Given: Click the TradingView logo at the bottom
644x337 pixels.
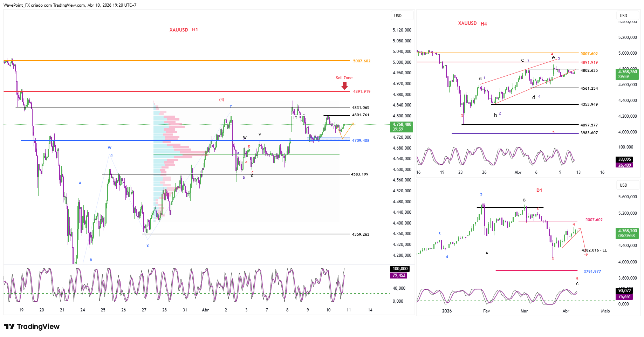Looking at the screenshot, I should point(32,326).
